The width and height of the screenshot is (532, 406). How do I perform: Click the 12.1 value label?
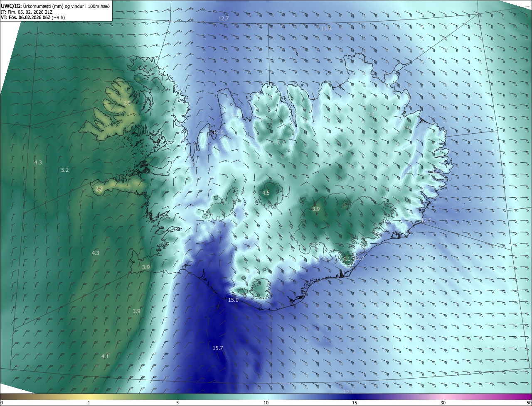[x=348, y=392]
